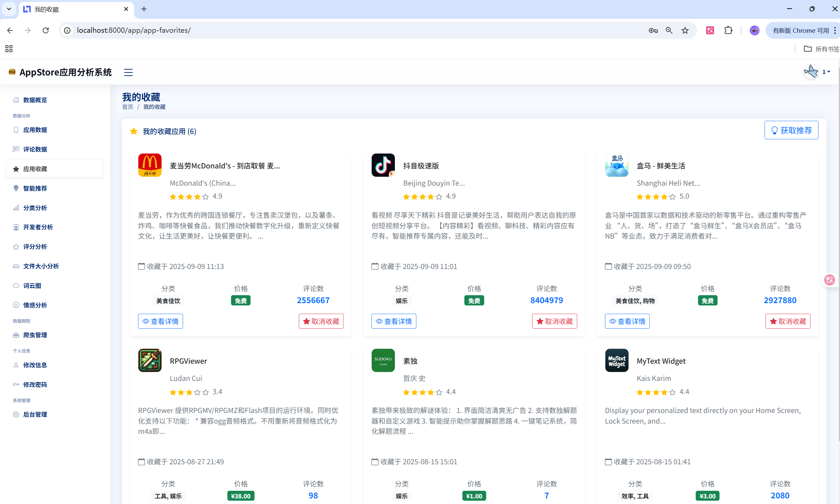Open 词云图 in the sidebar

[54, 286]
